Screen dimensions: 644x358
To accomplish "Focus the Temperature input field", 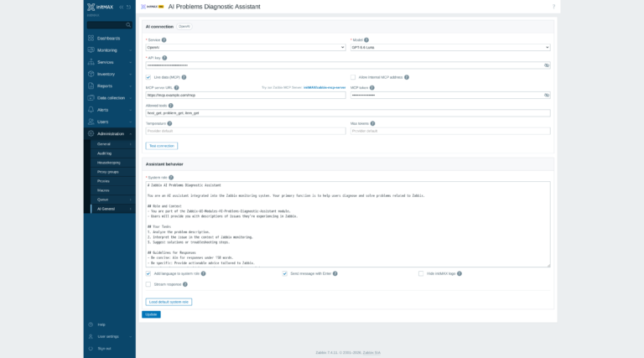I will (246, 131).
